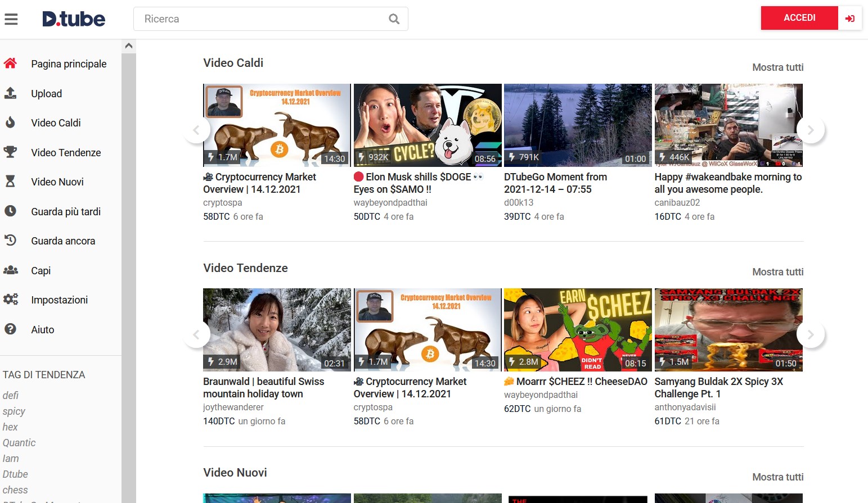Open waybeyondpadthai channel under Moarrr $CHEEZ
This screenshot has height=503, width=868.
coord(541,395)
